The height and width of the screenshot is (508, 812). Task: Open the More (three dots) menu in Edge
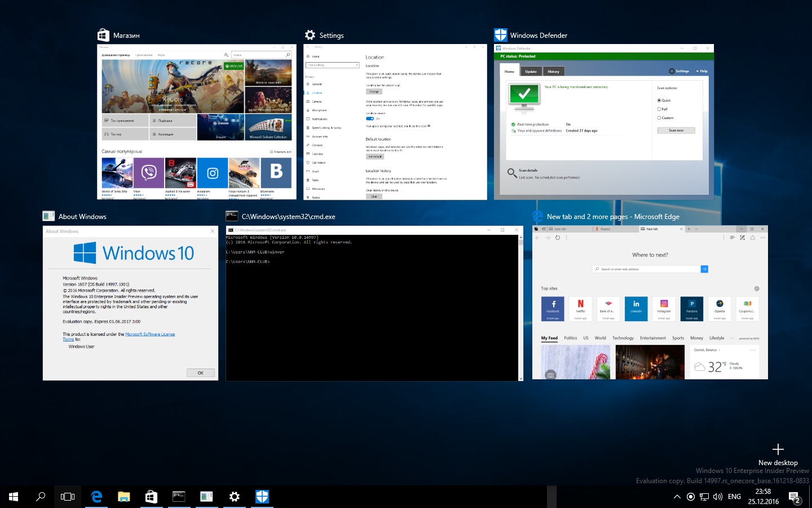pos(762,238)
